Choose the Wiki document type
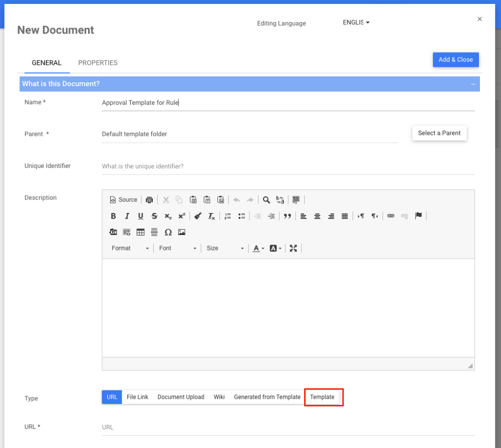 (x=219, y=397)
